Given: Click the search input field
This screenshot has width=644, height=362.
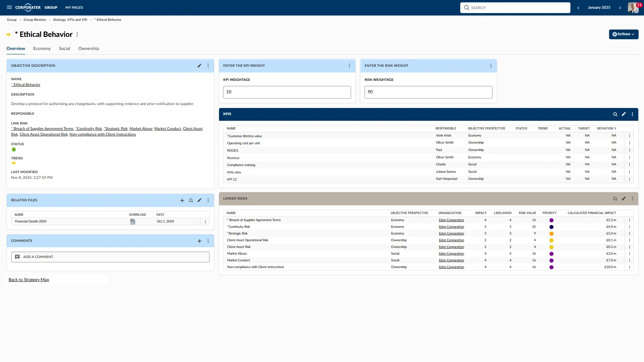Looking at the screenshot, I should (x=515, y=8).
